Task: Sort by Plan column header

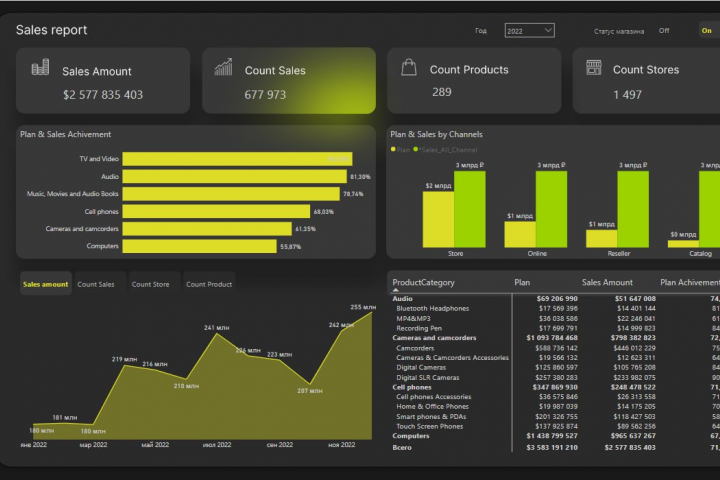Action: [x=522, y=282]
